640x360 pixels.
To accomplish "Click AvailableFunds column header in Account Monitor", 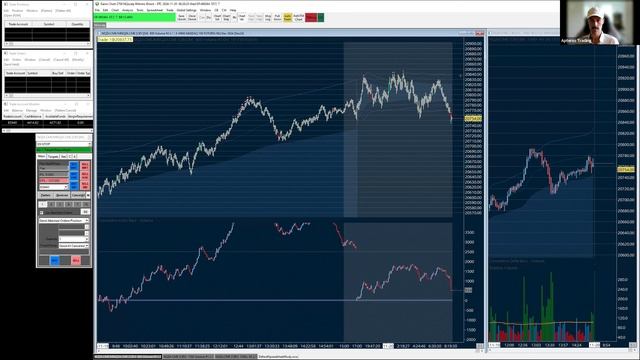I will tap(56, 116).
